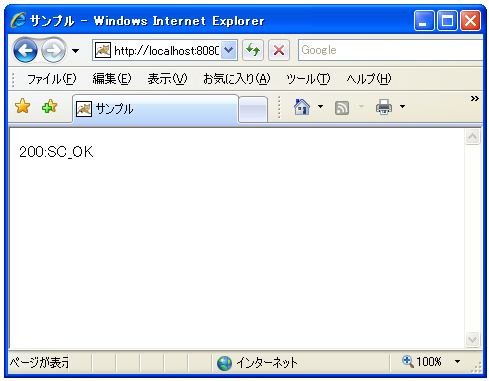Stop loading with the red X icon
This screenshot has width=489, height=381.
pyautogui.click(x=279, y=50)
